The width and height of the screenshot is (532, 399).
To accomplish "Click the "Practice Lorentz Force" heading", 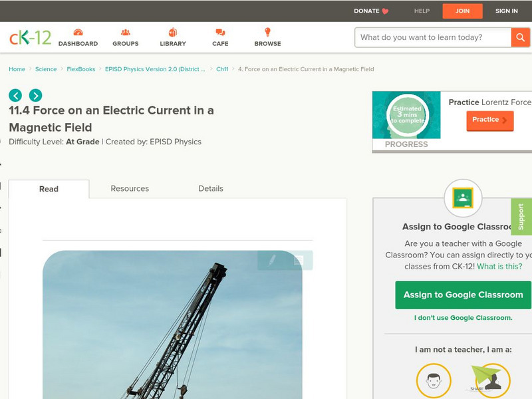I will (x=490, y=102).
